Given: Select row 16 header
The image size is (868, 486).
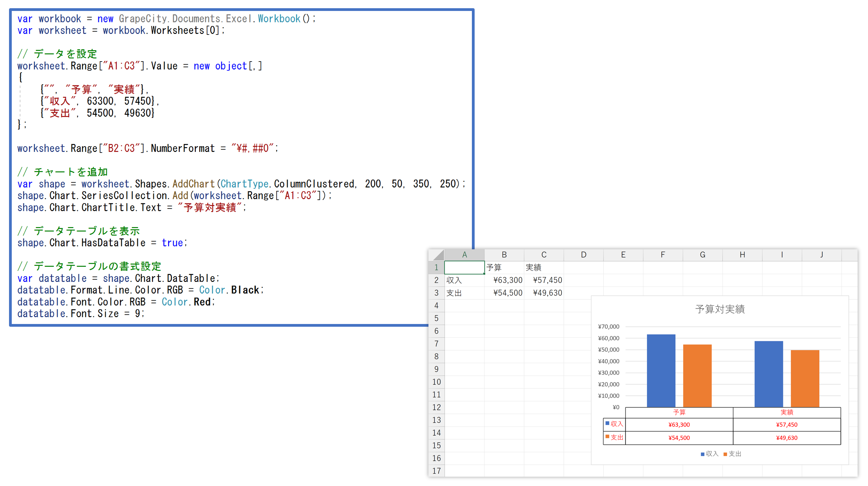Looking at the screenshot, I should point(436,458).
